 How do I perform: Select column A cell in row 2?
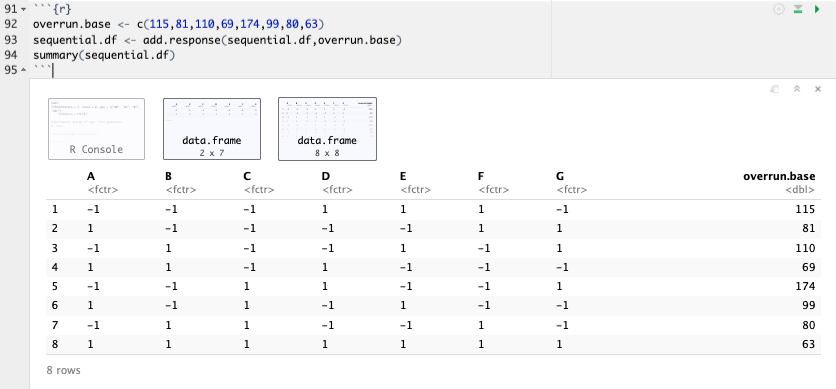90,229
